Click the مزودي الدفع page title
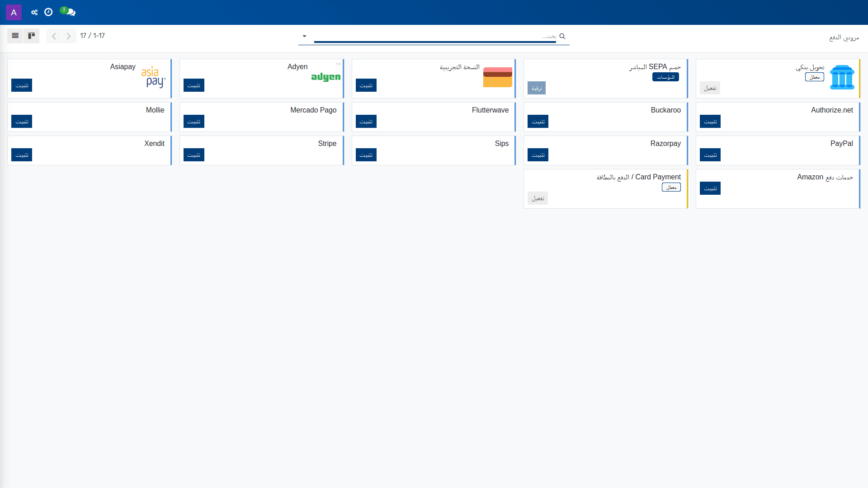 click(844, 38)
